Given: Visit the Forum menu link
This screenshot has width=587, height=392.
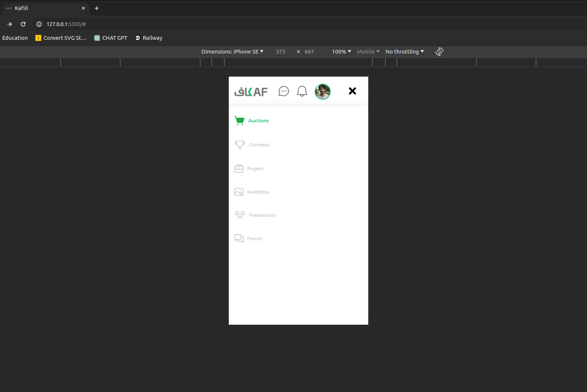Looking at the screenshot, I should point(255,238).
